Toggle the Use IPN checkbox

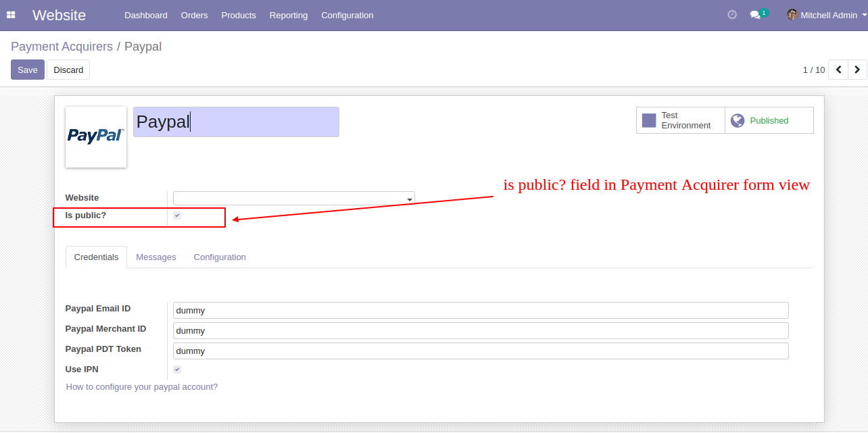pyautogui.click(x=177, y=370)
